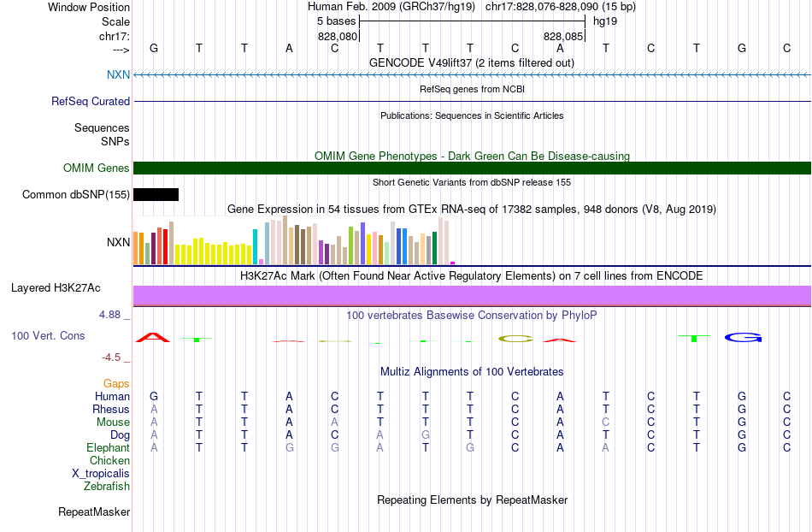Click Multiz Alignments of 100 Vertebrates title
Screen dimensions: 812x532
click(x=472, y=371)
